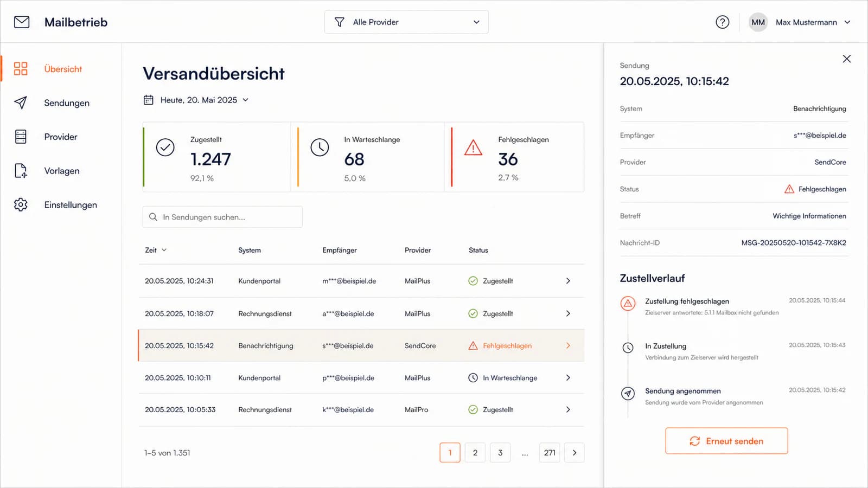This screenshot has width=868, height=488.
Task: Click the SendCore value in detail panel
Action: 830,162
